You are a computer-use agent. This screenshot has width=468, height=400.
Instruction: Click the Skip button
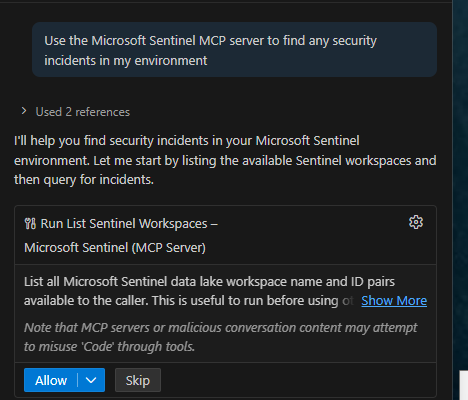click(138, 380)
